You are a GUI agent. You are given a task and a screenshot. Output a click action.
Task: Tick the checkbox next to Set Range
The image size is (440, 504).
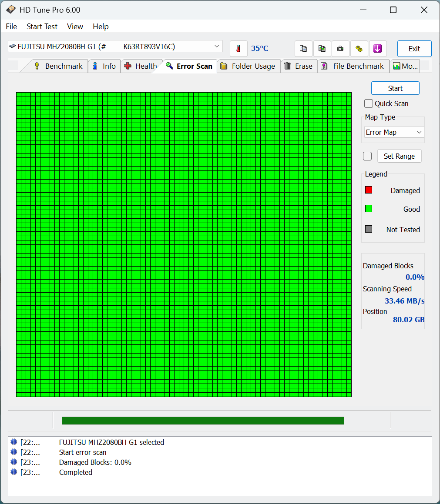coord(367,156)
